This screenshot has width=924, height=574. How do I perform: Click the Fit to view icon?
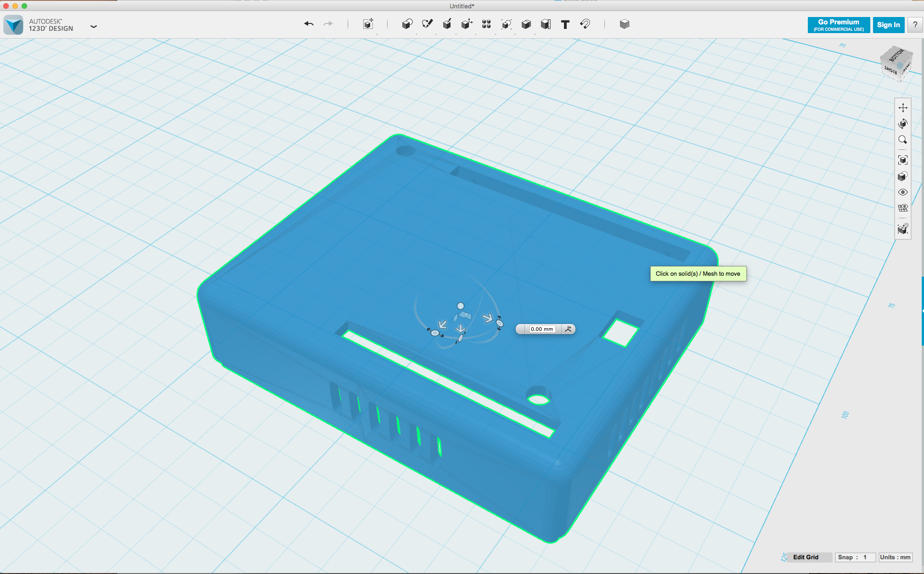(x=903, y=160)
